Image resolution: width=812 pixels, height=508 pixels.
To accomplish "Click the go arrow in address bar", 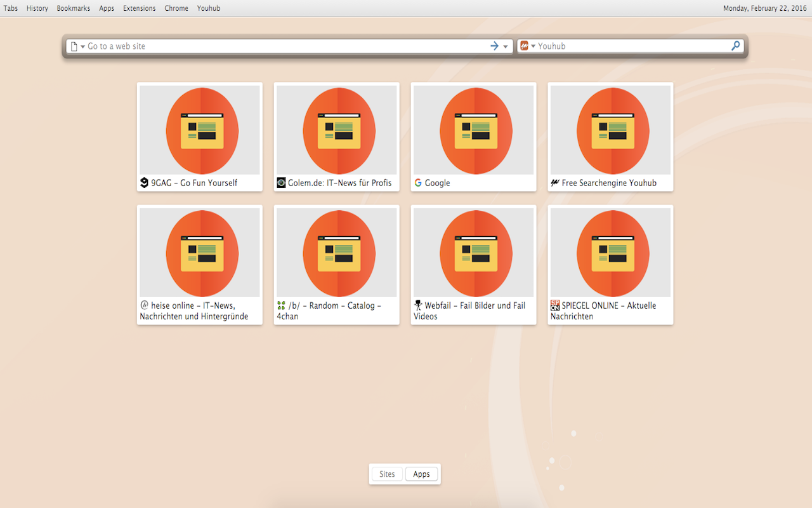I will coord(495,46).
